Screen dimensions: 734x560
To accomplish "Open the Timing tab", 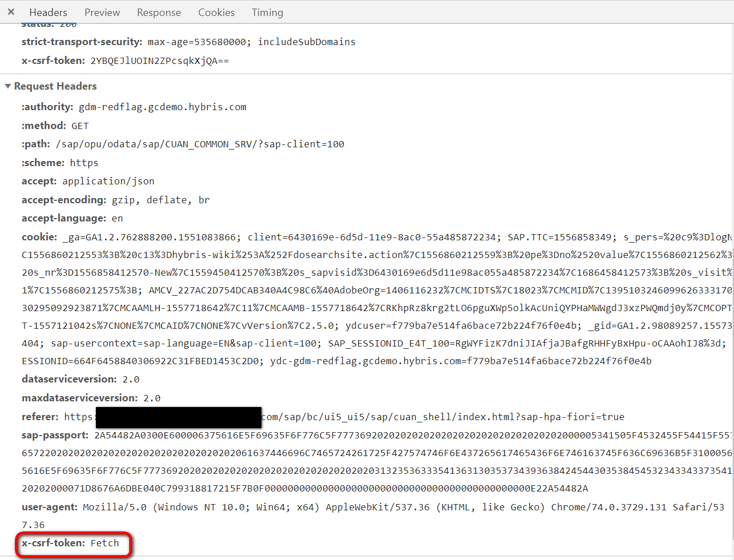I will (x=267, y=12).
